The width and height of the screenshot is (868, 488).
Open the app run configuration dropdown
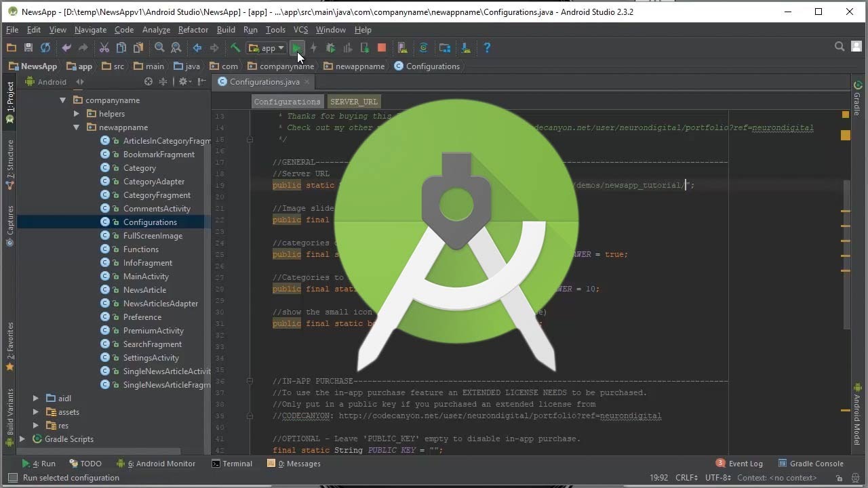tap(267, 47)
